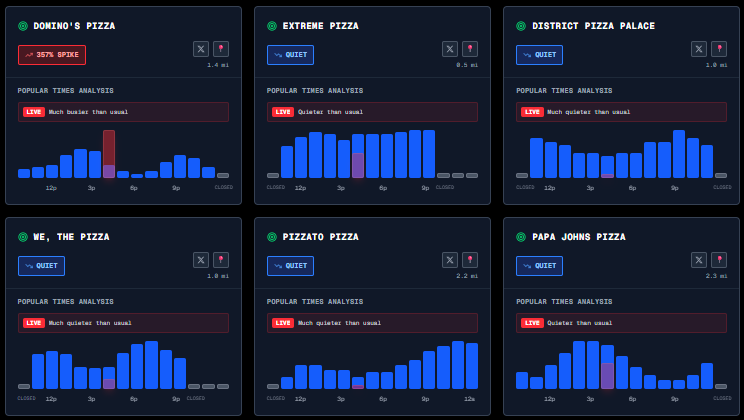Open map location for District Pizza Palace
Viewport: 744px width, 420px height.
coord(718,49)
